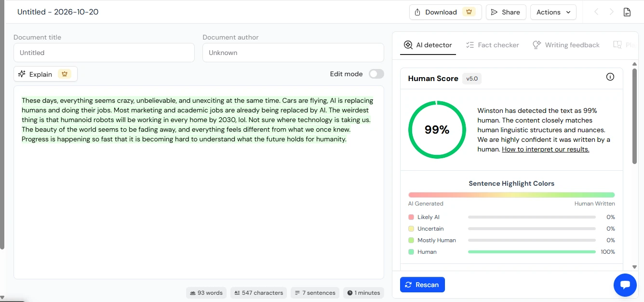
Task: Click the AI Generated label
Action: pyautogui.click(x=426, y=204)
